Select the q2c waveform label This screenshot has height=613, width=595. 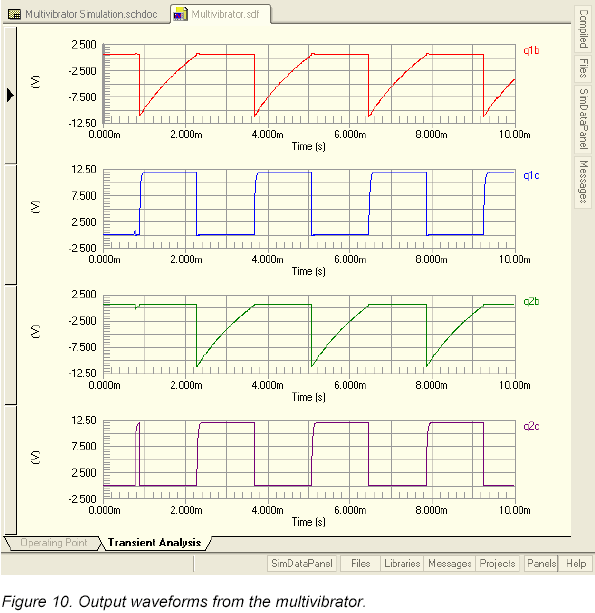[x=531, y=426]
